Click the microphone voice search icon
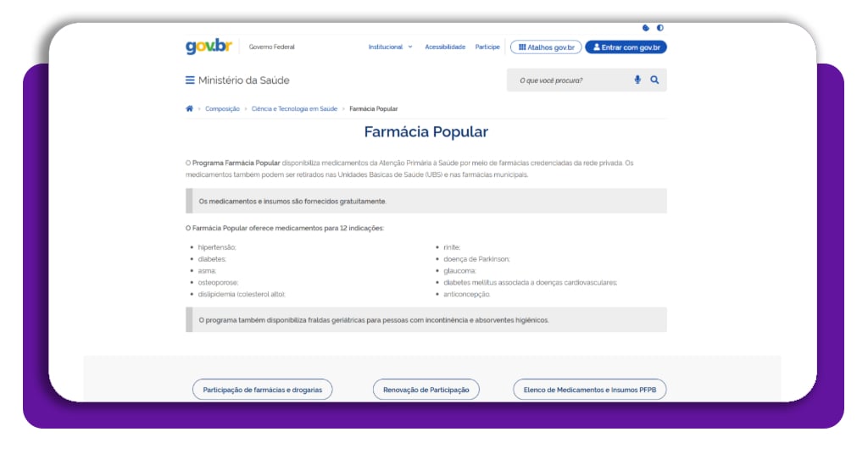This screenshot has width=868, height=454. (x=637, y=80)
